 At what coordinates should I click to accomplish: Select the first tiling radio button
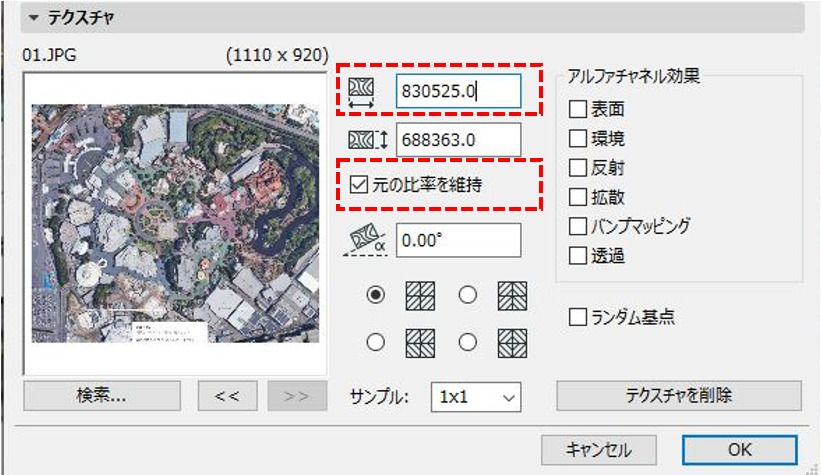pos(375,295)
